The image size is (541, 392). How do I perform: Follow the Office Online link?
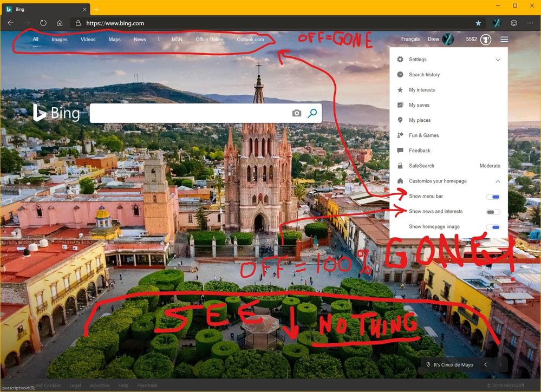tap(210, 40)
